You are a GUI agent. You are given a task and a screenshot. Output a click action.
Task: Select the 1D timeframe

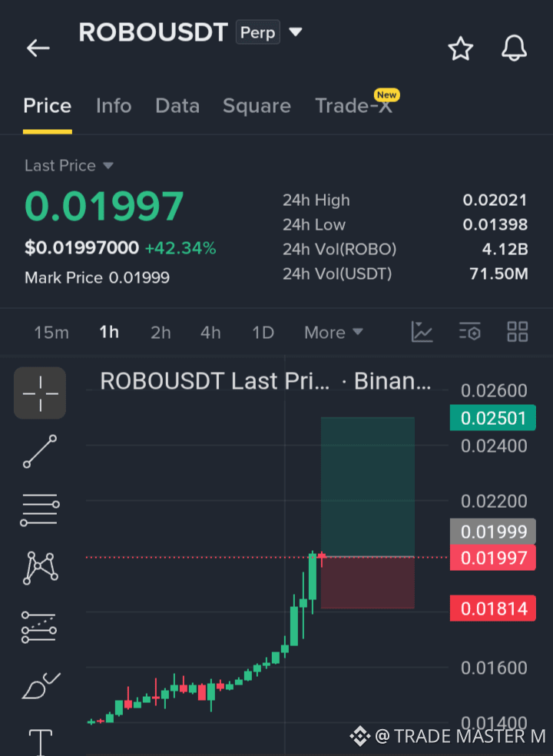263,332
